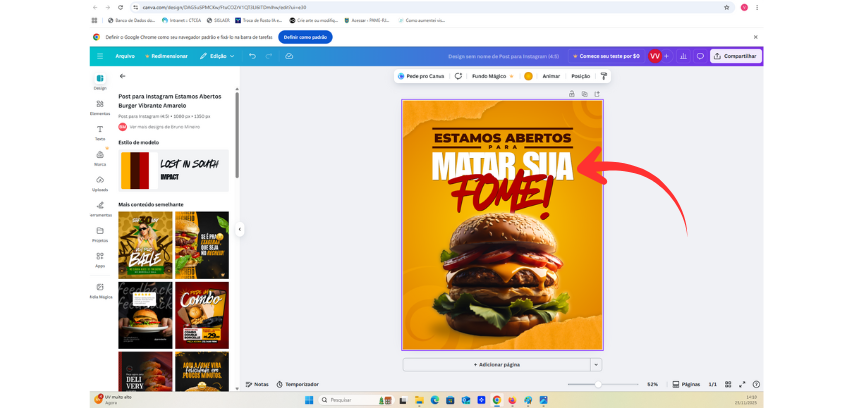Click the zoom slider handle
Screen dimensions: 853x408
tap(598, 384)
